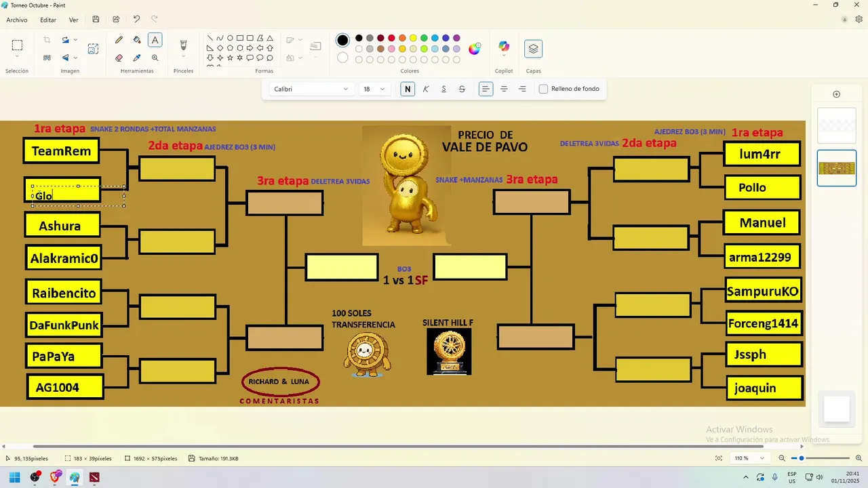Viewport: 868px width, 488px height.
Task: Open the Calibri font family dropdown
Action: point(311,89)
